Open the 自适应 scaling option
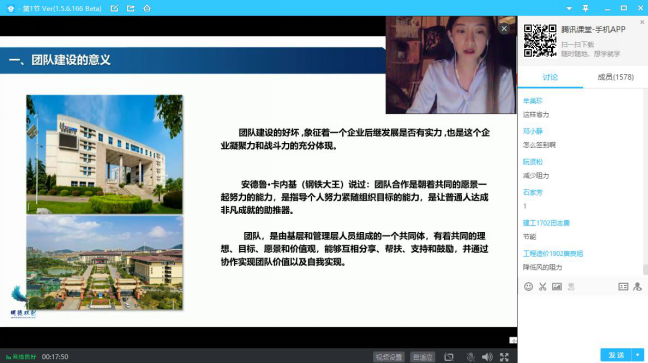Image resolution: width=648 pixels, height=363 pixels. point(423,357)
